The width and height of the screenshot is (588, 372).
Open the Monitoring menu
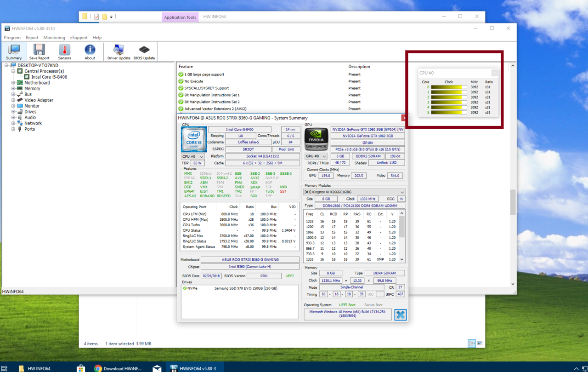(x=54, y=38)
